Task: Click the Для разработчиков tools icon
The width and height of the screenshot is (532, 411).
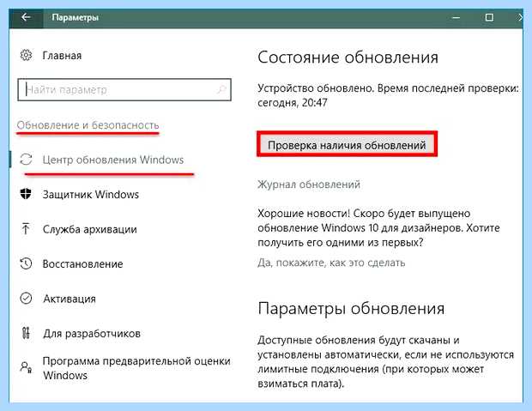Action: [26, 333]
